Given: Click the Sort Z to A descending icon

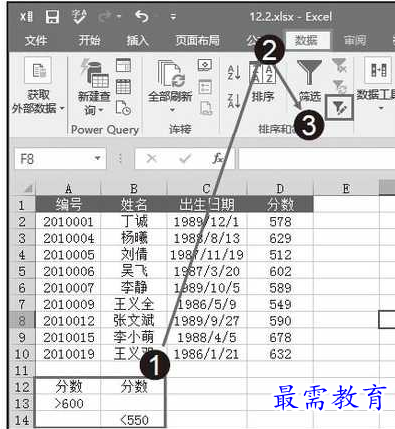Looking at the screenshot, I should click(x=234, y=100).
